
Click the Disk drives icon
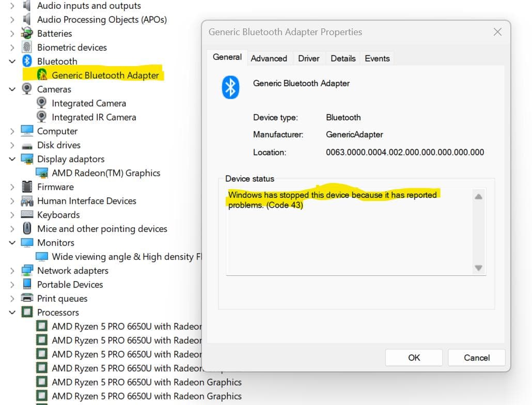point(26,145)
